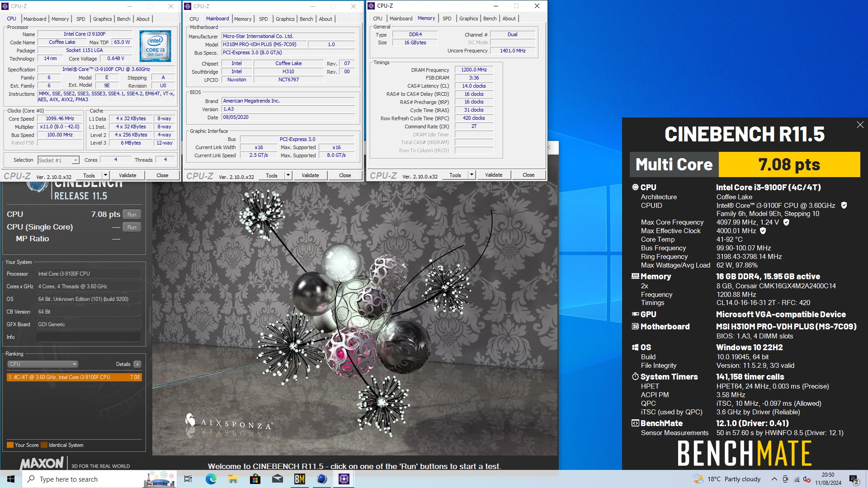
Task: Switch to the Mainboard tab in the CPU window
Action: pyautogui.click(x=35, y=19)
